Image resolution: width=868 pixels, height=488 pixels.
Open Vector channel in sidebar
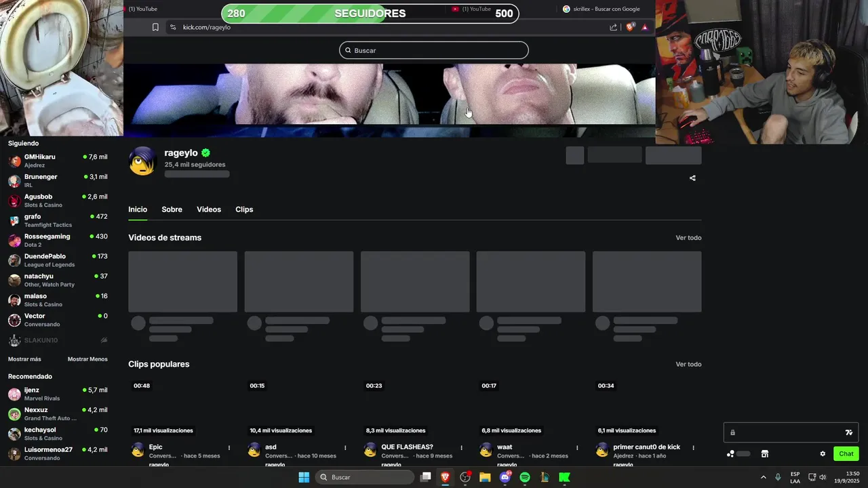pyautogui.click(x=58, y=320)
